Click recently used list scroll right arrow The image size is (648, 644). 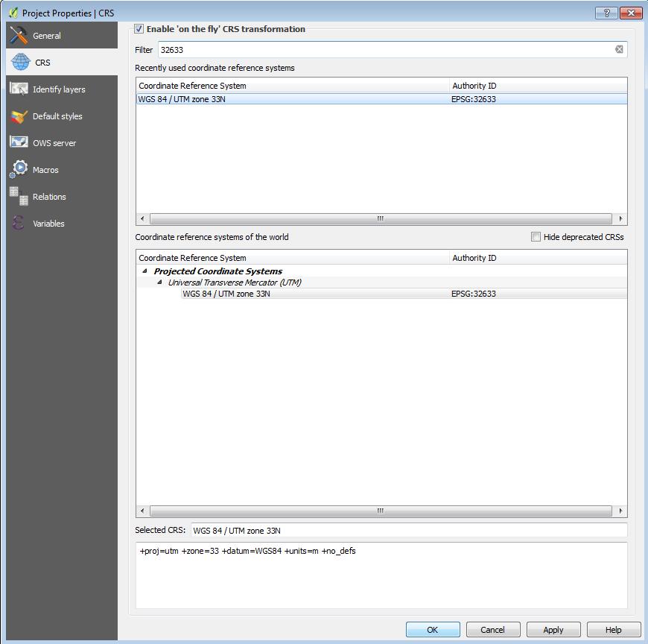point(620,218)
